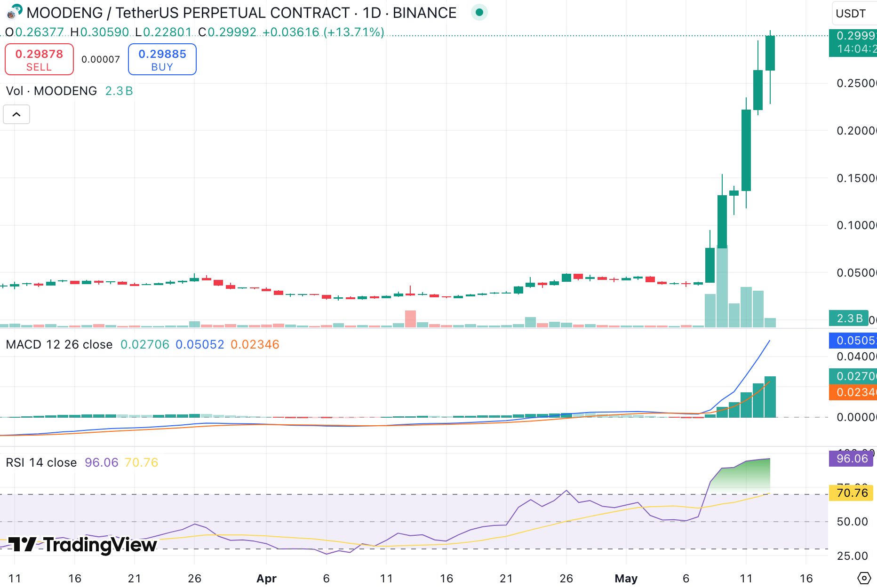Select the MACD 12 26 close legend
The height and width of the screenshot is (588, 877).
[59, 345]
